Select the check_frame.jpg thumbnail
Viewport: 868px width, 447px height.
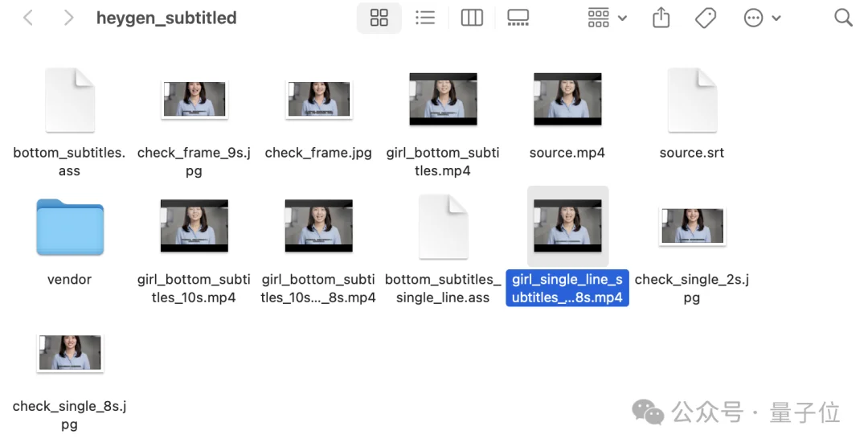[319, 99]
